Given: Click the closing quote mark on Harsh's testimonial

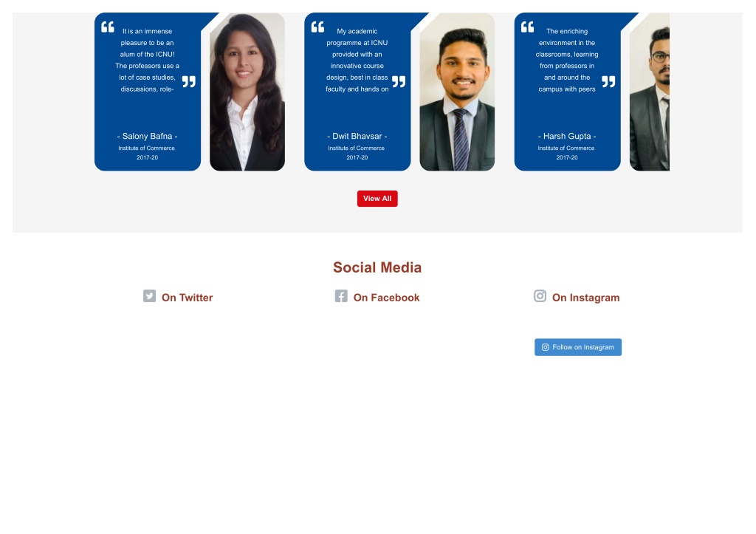Looking at the screenshot, I should pos(608,81).
